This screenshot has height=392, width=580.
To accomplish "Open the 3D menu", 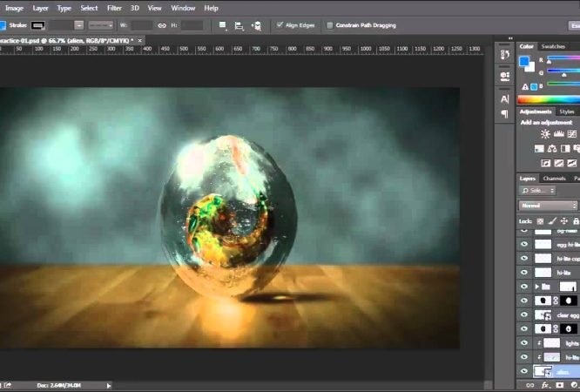I will pyautogui.click(x=135, y=8).
